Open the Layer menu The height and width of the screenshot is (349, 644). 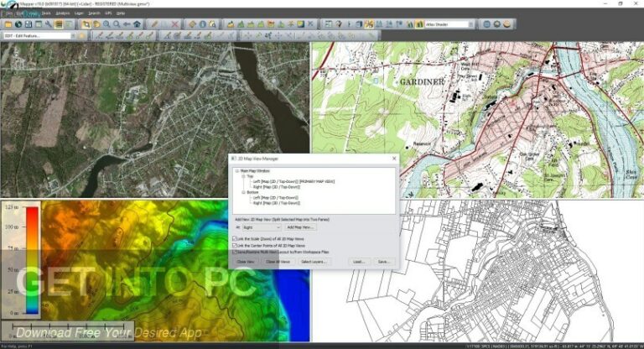79,13
